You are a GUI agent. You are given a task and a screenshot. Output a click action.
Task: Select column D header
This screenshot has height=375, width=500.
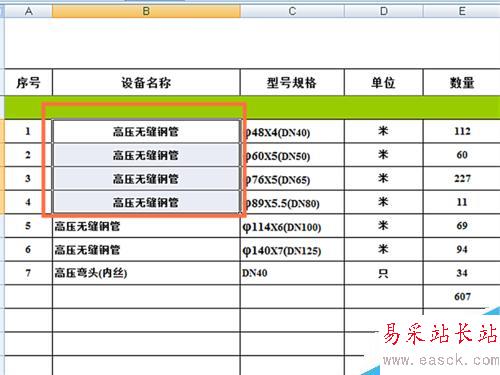point(384,11)
